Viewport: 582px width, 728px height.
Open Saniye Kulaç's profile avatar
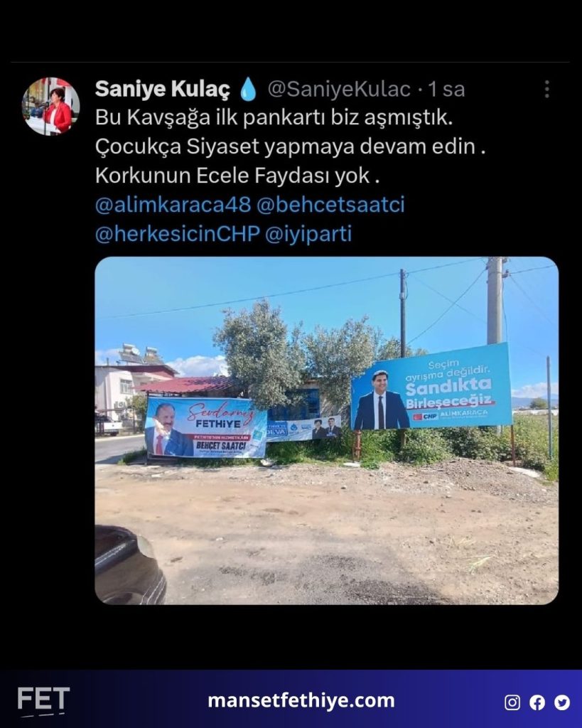click(50, 107)
